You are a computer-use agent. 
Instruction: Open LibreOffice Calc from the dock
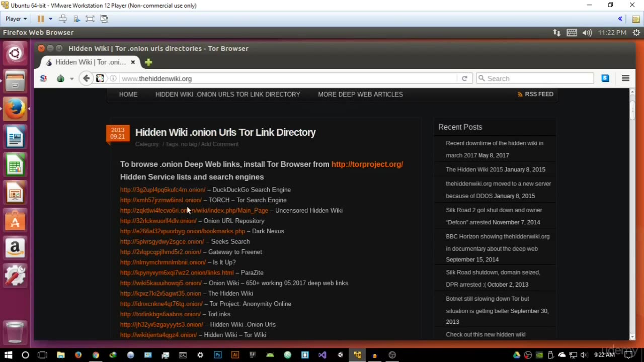click(x=15, y=164)
